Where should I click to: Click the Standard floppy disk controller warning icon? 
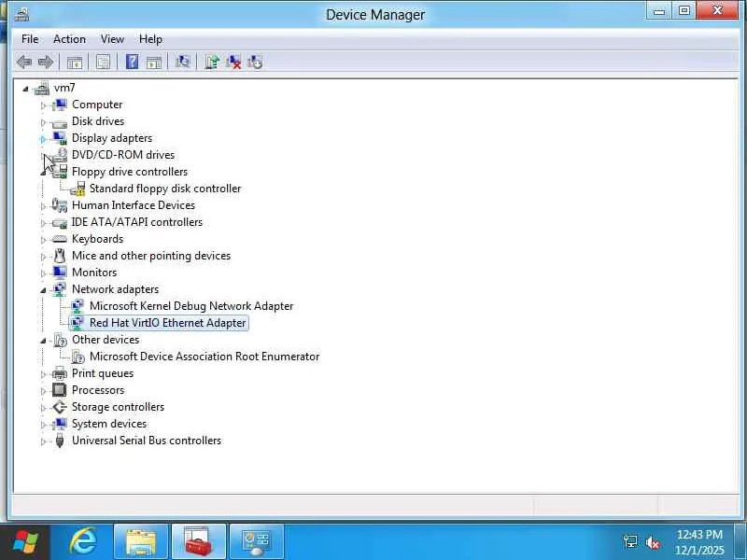pos(78,189)
